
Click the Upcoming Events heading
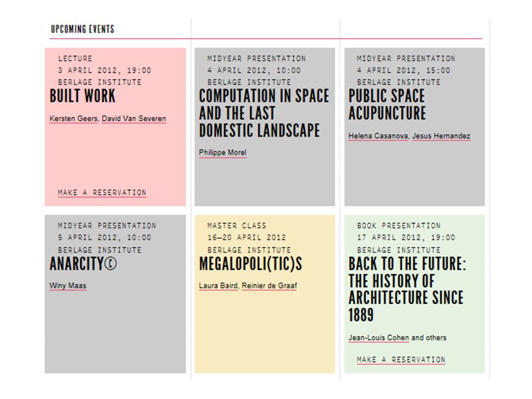point(83,29)
